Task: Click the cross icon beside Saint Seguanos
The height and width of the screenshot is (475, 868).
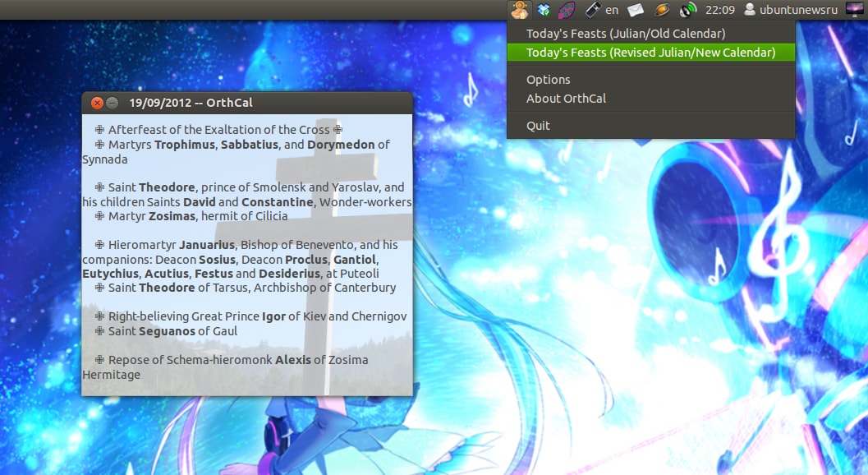Action: pos(99,331)
